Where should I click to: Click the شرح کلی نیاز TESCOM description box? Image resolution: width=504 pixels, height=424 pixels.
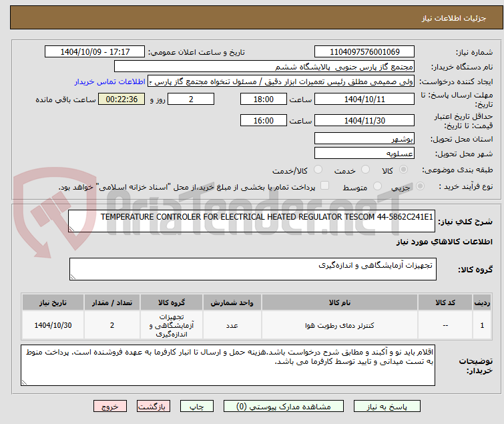click(x=252, y=221)
